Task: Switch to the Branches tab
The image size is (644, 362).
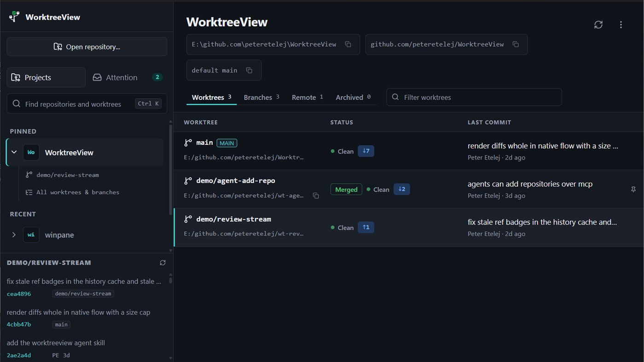Action: pos(261,97)
